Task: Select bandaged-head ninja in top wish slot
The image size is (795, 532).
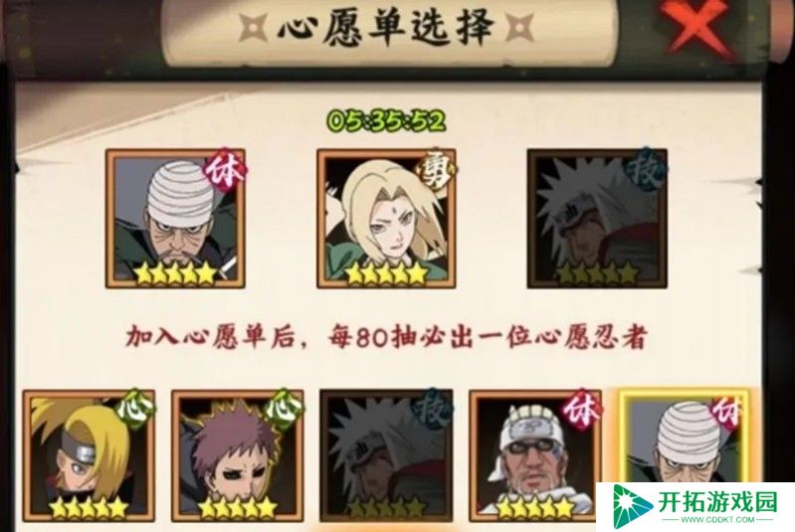Action: point(175,219)
